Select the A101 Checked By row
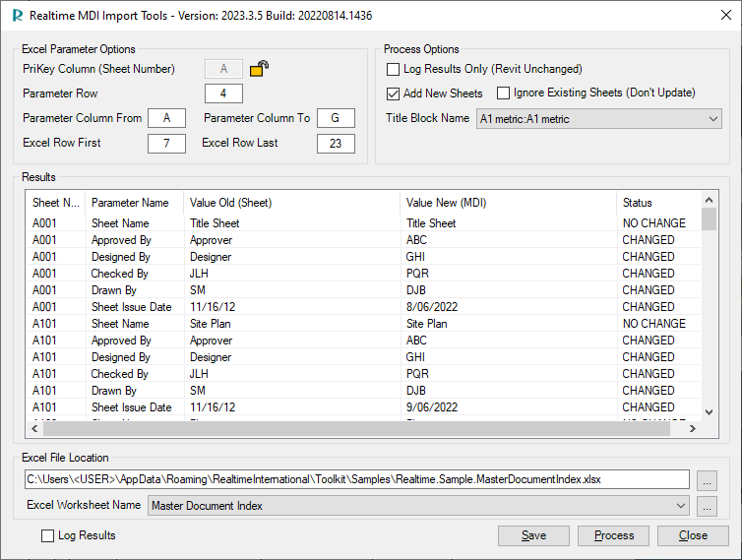This screenshot has height=560, width=742. coord(363,374)
